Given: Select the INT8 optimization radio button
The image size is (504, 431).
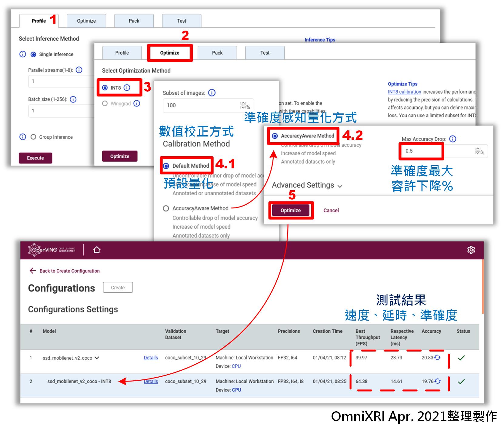Looking at the screenshot, I should click(105, 88).
